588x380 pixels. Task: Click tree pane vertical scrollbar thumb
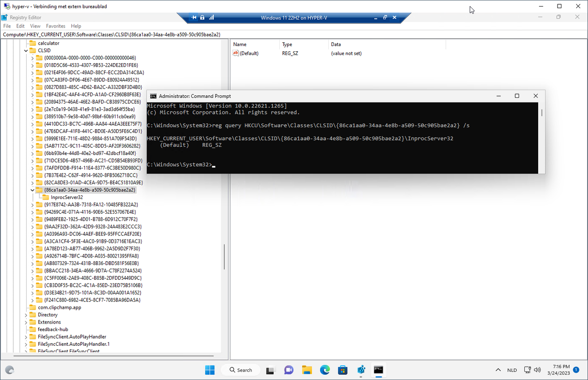[x=225, y=256]
